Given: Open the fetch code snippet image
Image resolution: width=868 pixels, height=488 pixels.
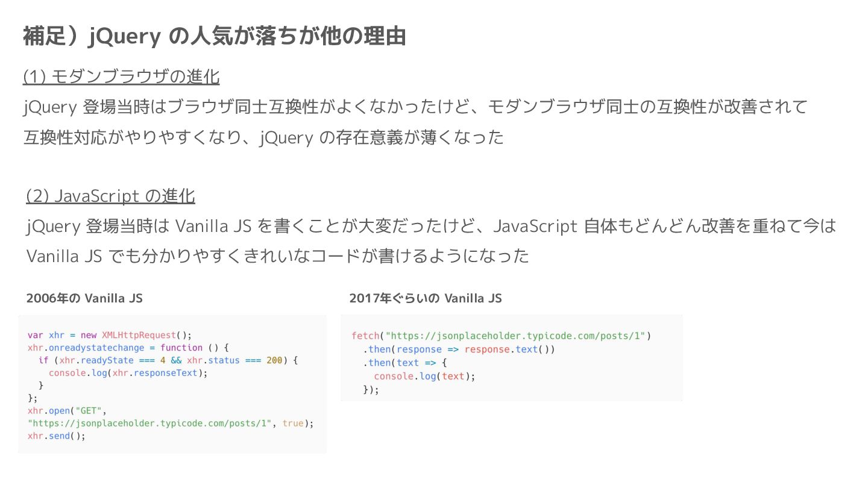Looking at the screenshot, I should coord(512,358).
